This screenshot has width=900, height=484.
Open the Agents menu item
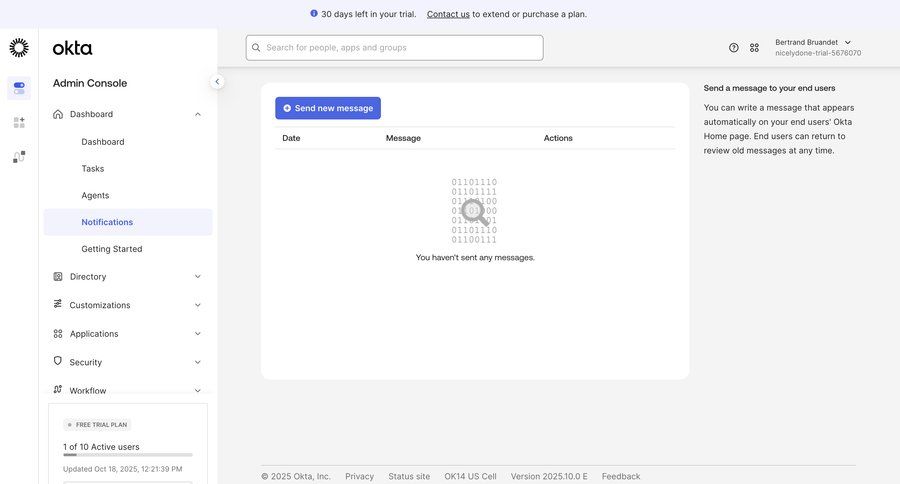pos(95,195)
